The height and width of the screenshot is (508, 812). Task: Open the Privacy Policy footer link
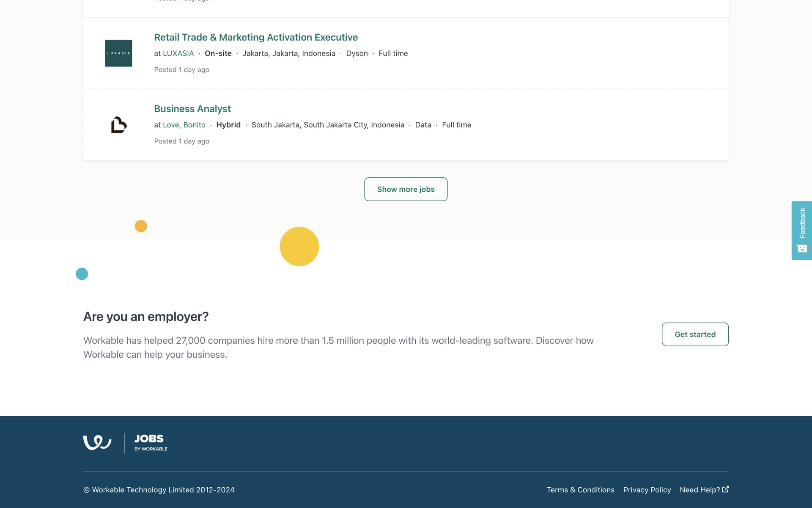pos(647,490)
